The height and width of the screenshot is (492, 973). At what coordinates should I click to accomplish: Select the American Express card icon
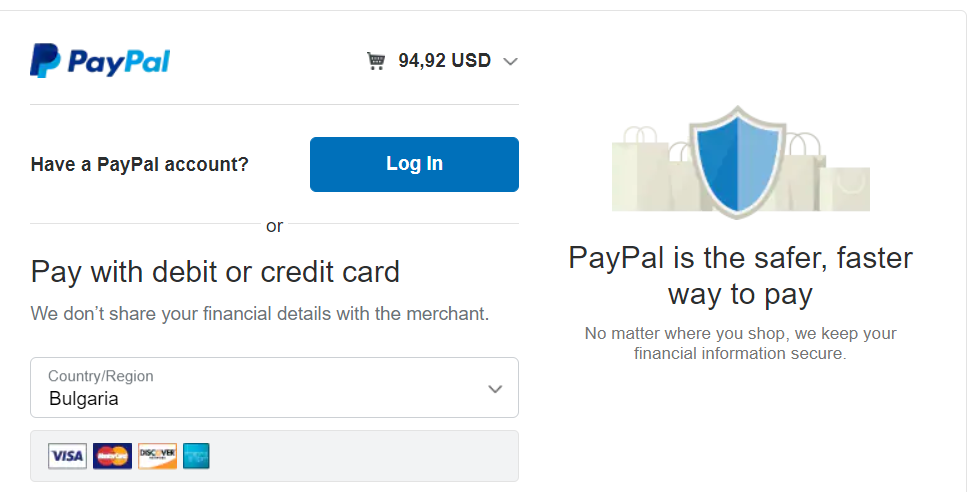197,456
